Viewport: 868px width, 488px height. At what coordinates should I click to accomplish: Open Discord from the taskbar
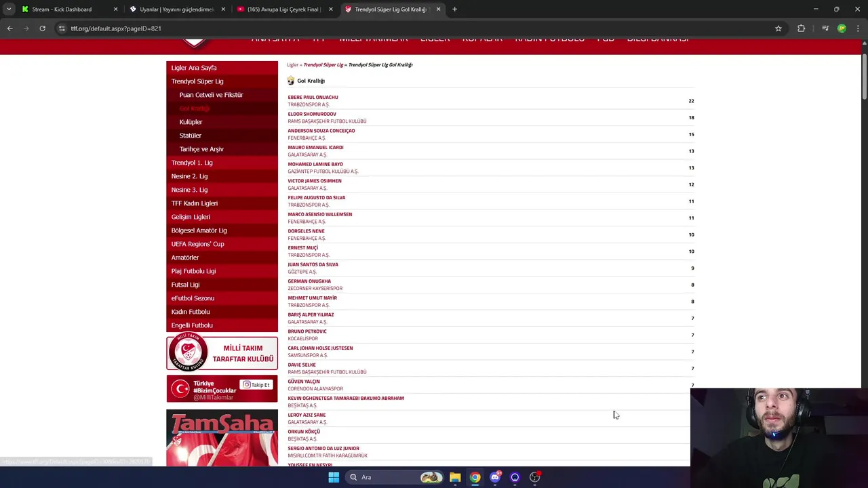495,477
